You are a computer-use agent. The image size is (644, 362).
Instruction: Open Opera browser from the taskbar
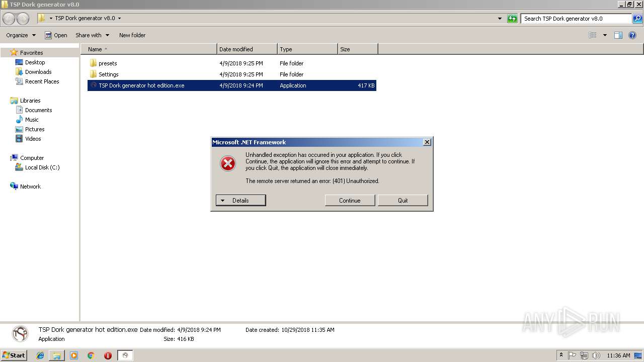[108, 355]
